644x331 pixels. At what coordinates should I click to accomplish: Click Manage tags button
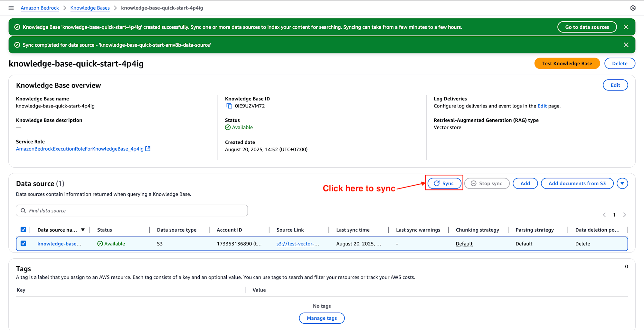(322, 318)
